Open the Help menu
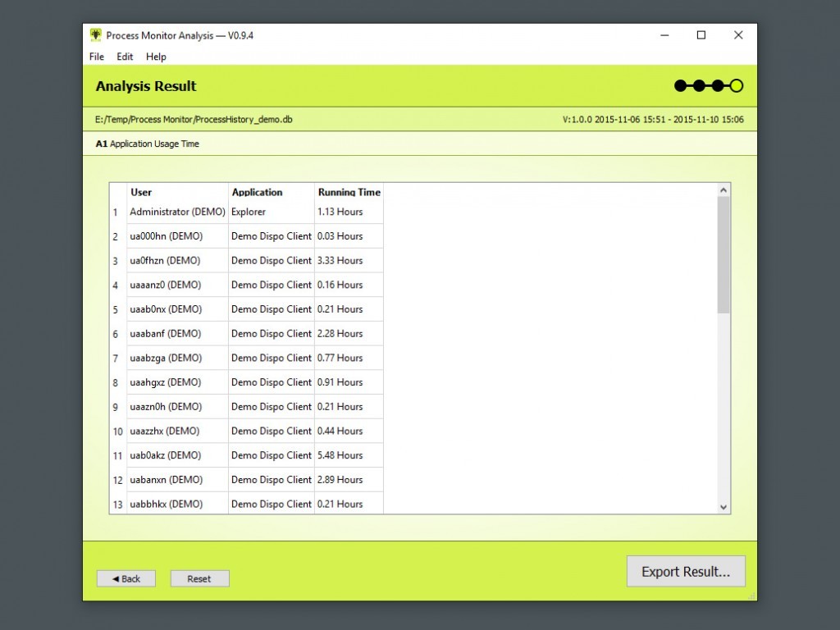840x630 pixels. point(156,57)
